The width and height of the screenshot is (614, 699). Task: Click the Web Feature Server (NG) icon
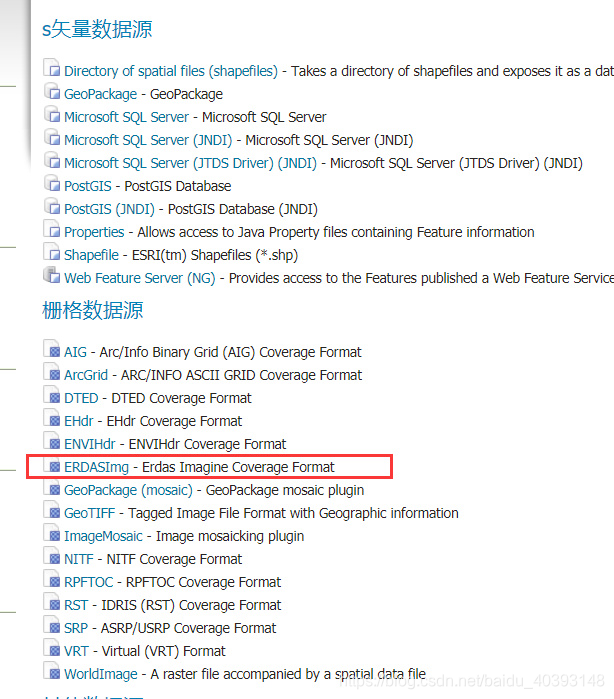(x=52, y=275)
